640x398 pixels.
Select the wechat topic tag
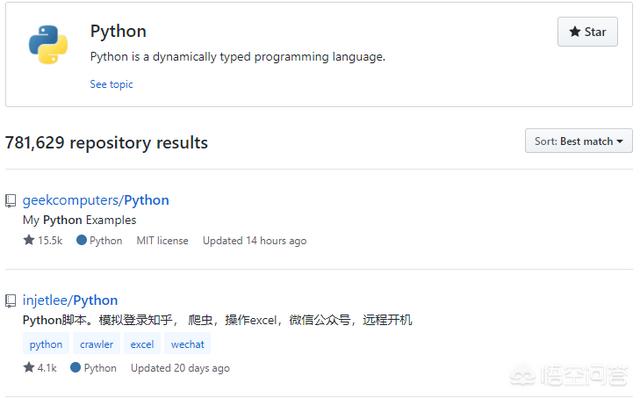point(187,344)
